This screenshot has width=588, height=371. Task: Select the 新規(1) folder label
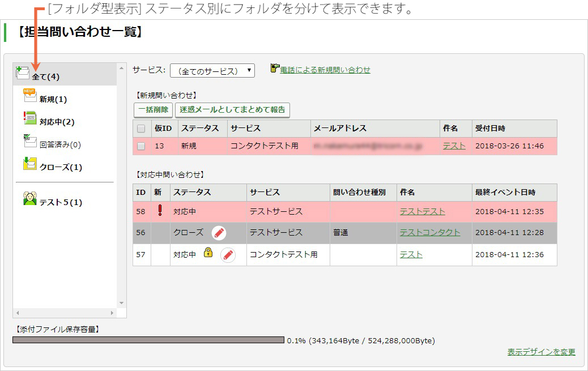(53, 100)
